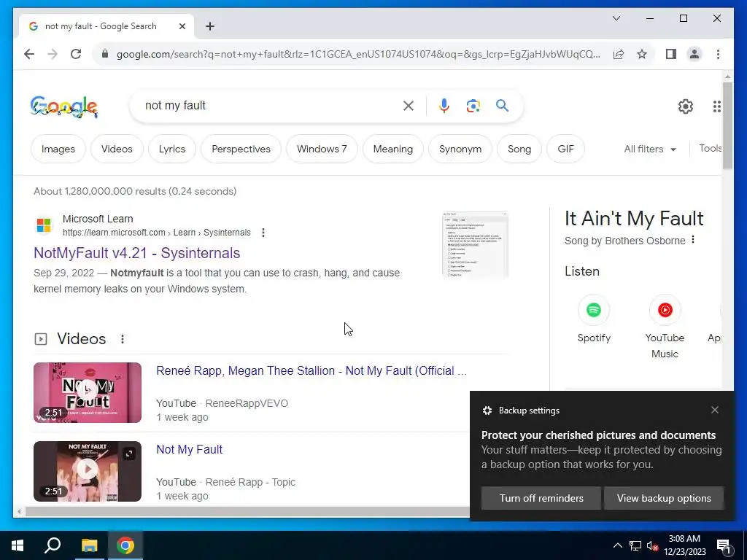Open song panel three-dot menu by Brothers Osborne
This screenshot has width=747, height=560.
(693, 240)
